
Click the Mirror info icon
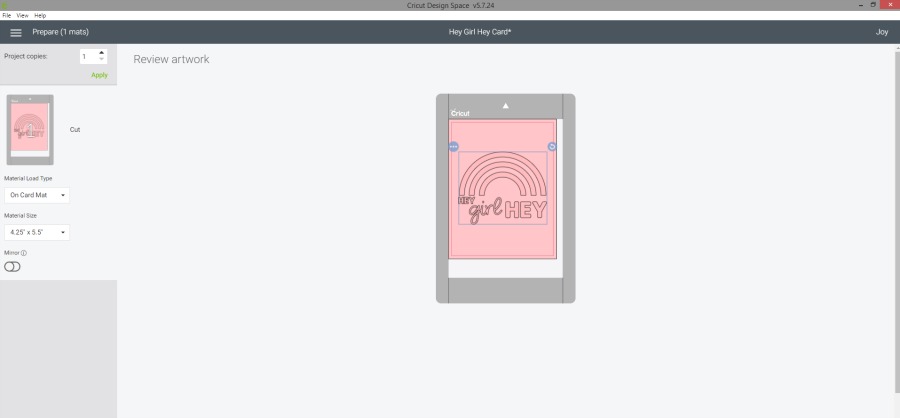24,253
